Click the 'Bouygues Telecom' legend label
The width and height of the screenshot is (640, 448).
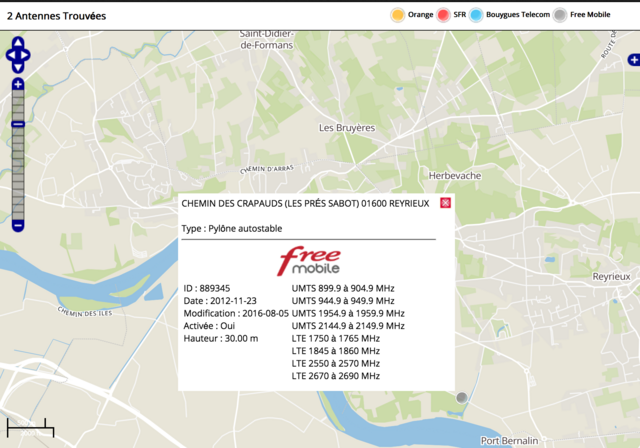click(518, 15)
